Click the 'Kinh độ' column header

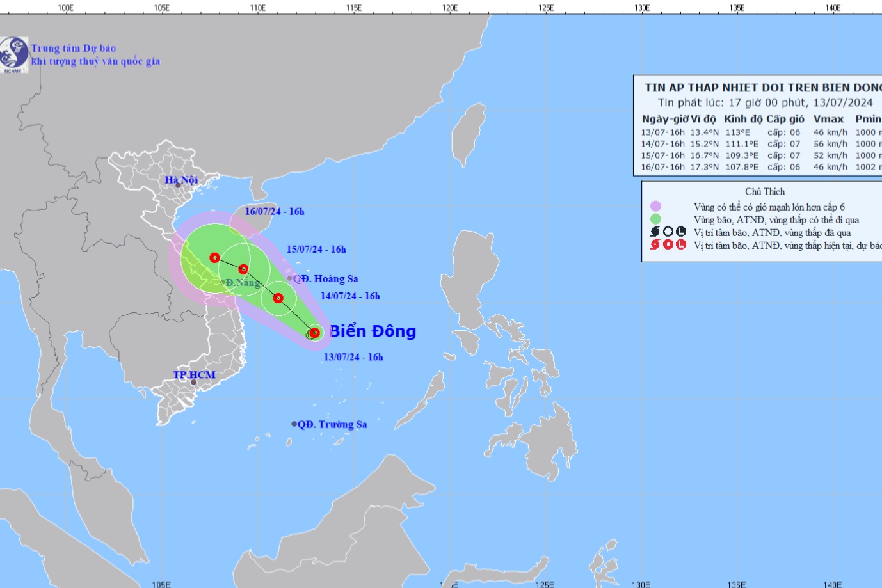tap(744, 119)
